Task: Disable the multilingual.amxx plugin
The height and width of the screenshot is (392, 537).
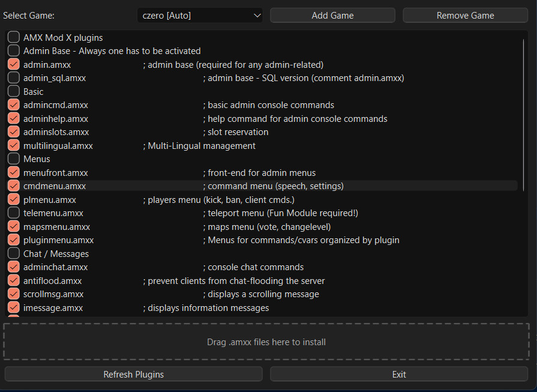Action: click(13, 145)
